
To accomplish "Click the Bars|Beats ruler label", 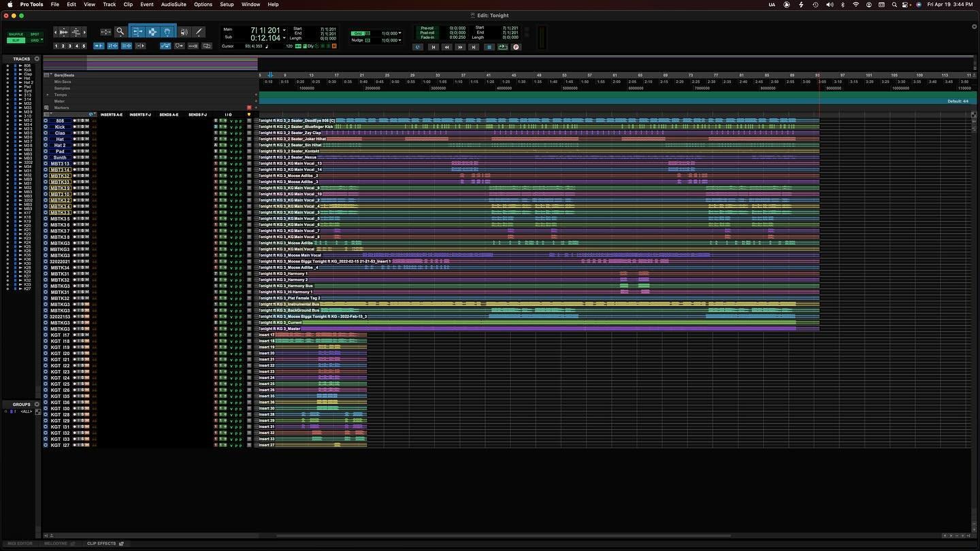I will [x=64, y=75].
